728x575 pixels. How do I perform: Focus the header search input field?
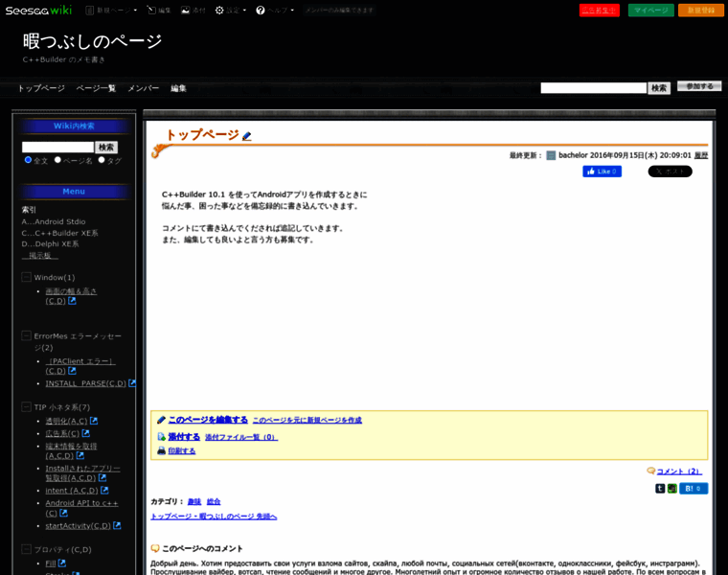pos(593,88)
